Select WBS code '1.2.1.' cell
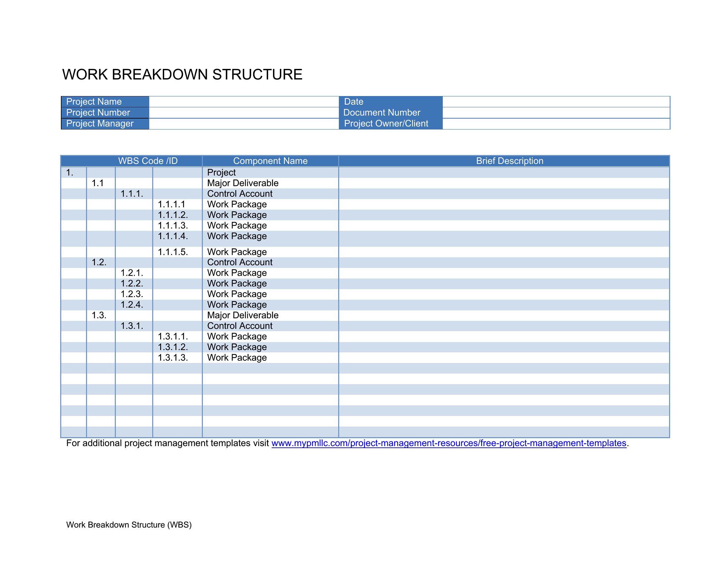728x563 pixels. (134, 273)
